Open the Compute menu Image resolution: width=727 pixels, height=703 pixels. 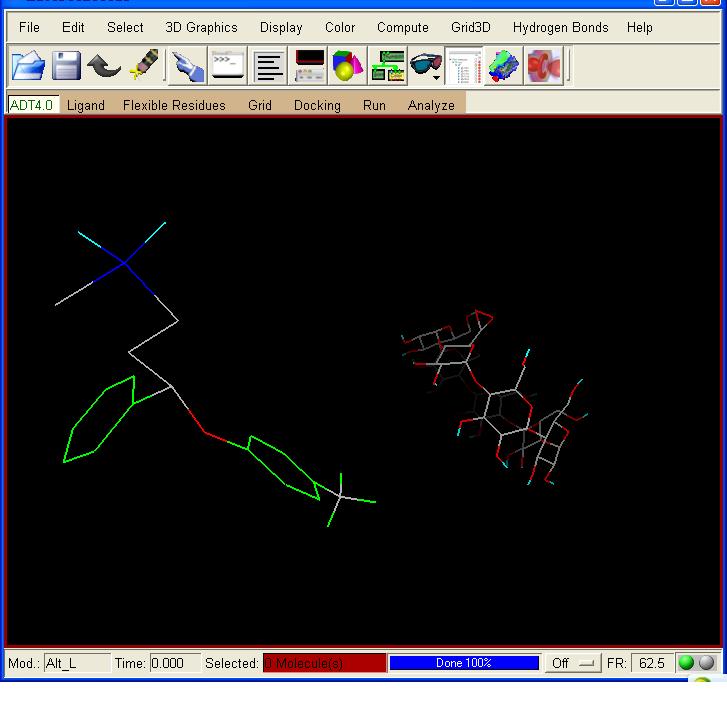pyautogui.click(x=402, y=28)
